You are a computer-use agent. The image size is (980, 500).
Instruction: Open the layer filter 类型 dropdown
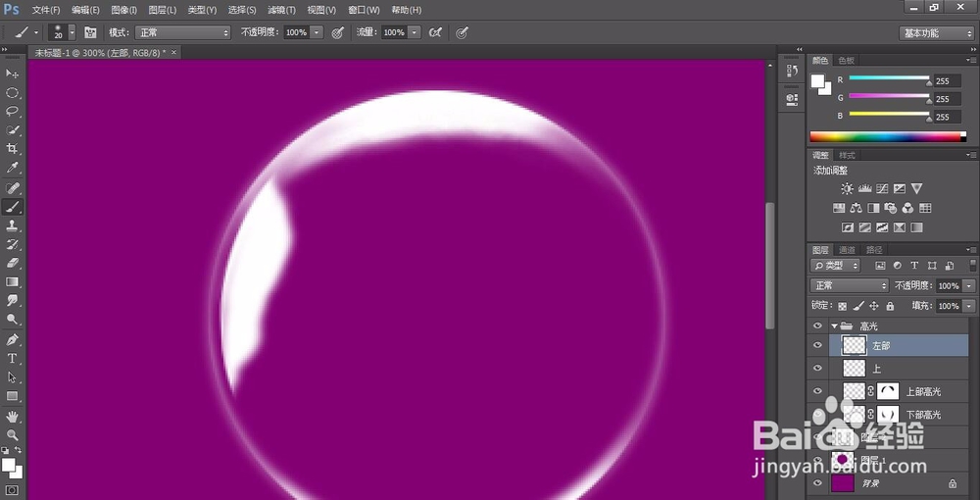(x=835, y=266)
